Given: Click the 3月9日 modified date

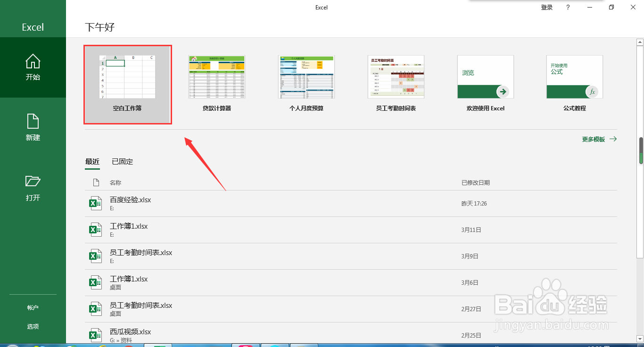Looking at the screenshot, I should pyautogui.click(x=470, y=256).
